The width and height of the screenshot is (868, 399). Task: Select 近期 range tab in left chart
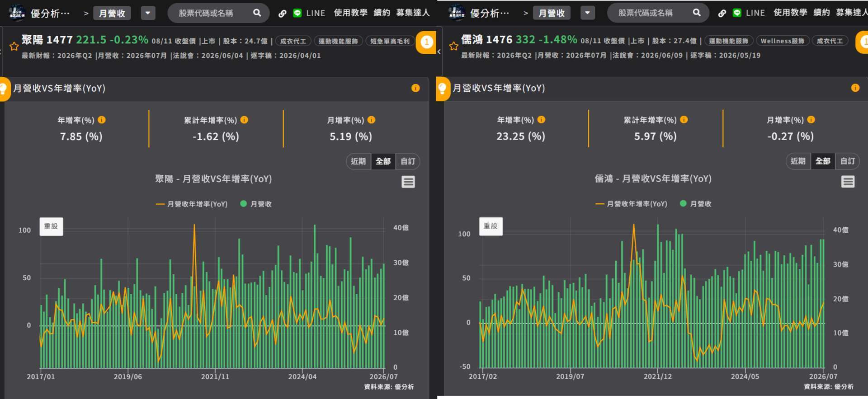(359, 161)
